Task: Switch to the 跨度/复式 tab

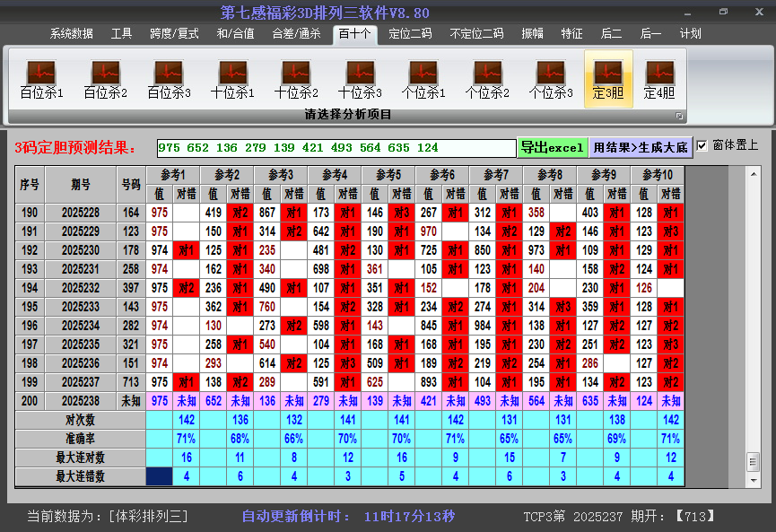Action: [x=174, y=34]
